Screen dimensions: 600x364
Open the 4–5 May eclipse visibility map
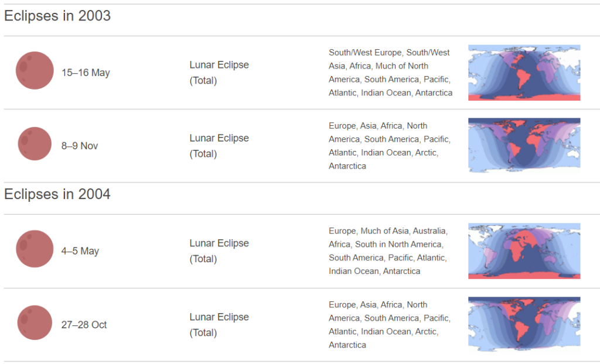524,251
